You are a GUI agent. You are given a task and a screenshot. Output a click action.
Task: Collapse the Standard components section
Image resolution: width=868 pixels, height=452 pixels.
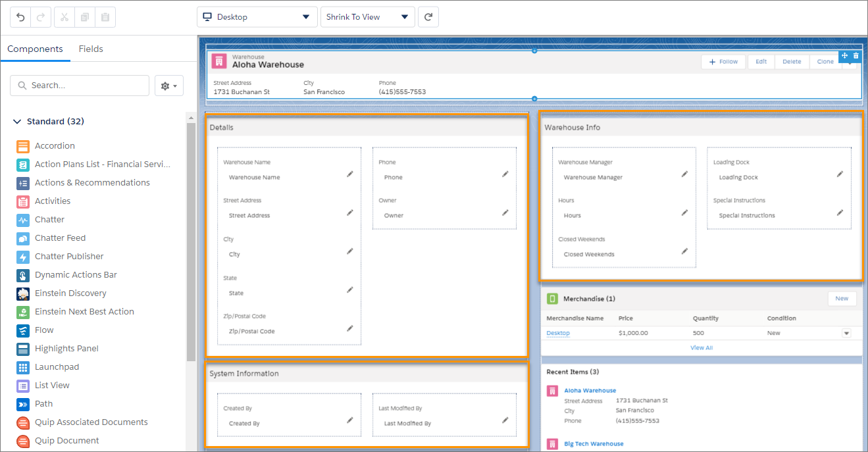pos(18,122)
